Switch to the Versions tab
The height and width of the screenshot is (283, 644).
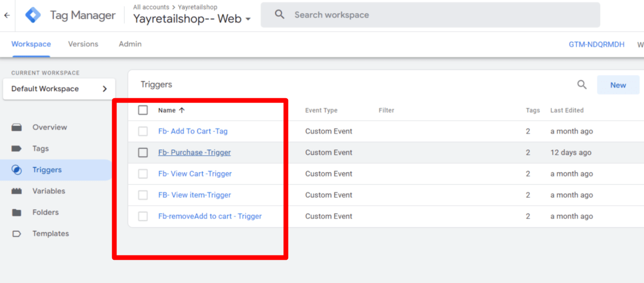pyautogui.click(x=83, y=44)
